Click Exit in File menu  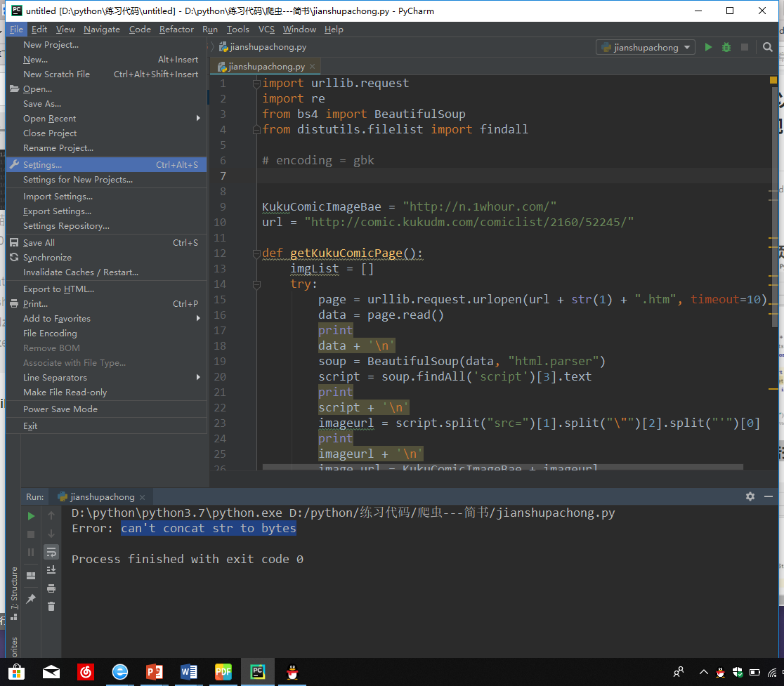point(107,426)
